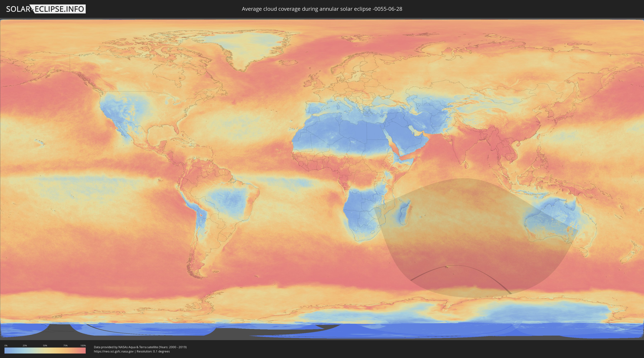
Task: Click the yellow 50% midpoint of the legend bar
Action: tap(45, 350)
